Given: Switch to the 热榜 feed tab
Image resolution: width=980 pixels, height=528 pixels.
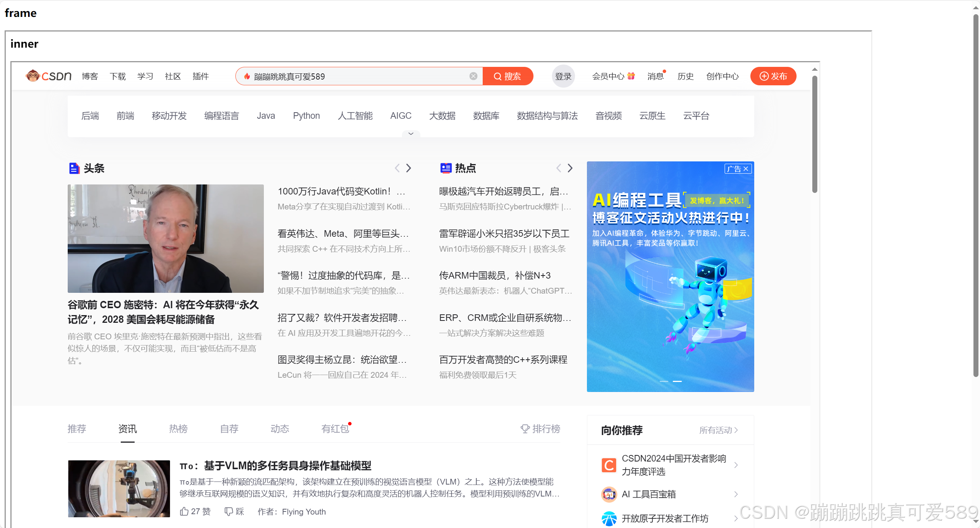Looking at the screenshot, I should (178, 429).
